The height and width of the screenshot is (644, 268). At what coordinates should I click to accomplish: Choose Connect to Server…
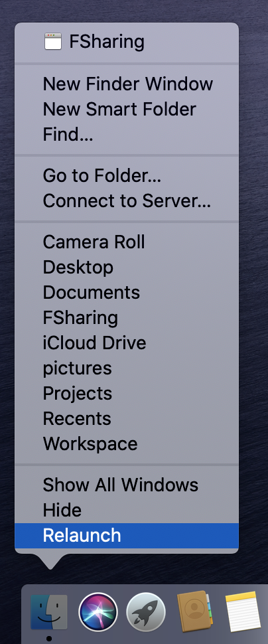[x=127, y=201]
